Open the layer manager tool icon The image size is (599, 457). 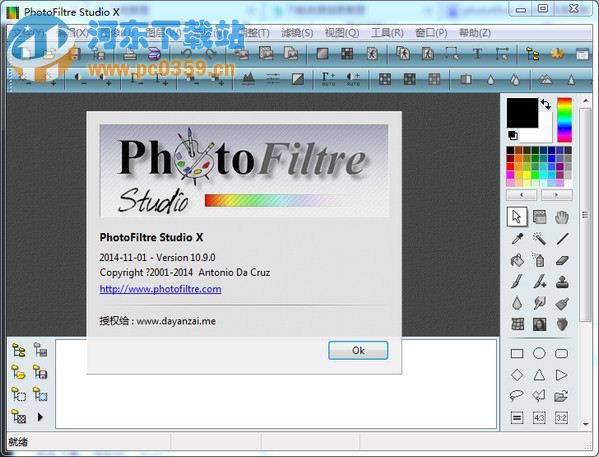click(539, 217)
